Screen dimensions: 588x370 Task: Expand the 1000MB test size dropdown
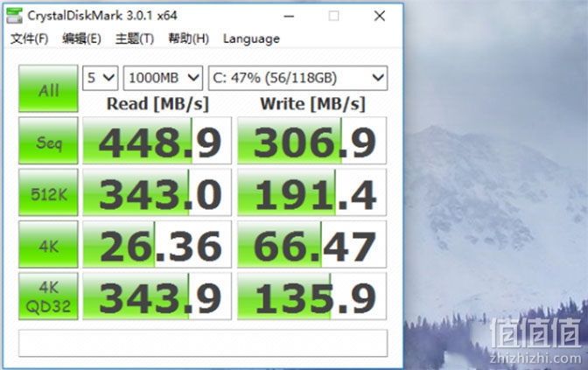pos(163,78)
